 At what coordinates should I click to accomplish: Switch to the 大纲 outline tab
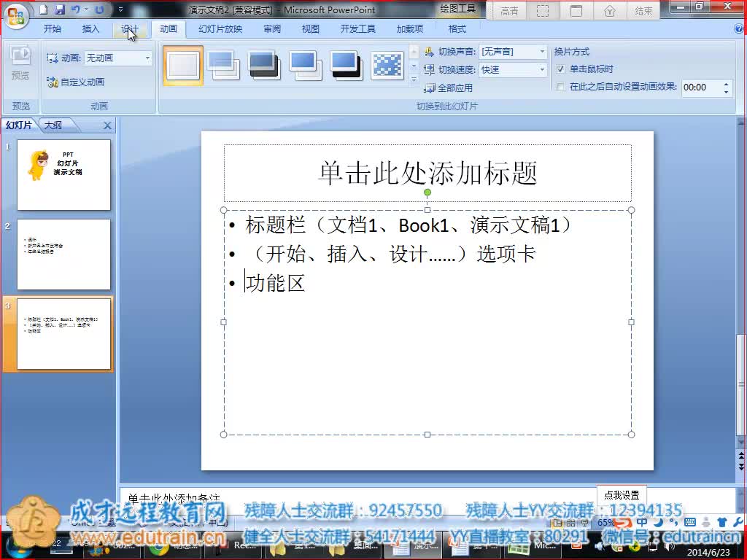pyautogui.click(x=53, y=125)
